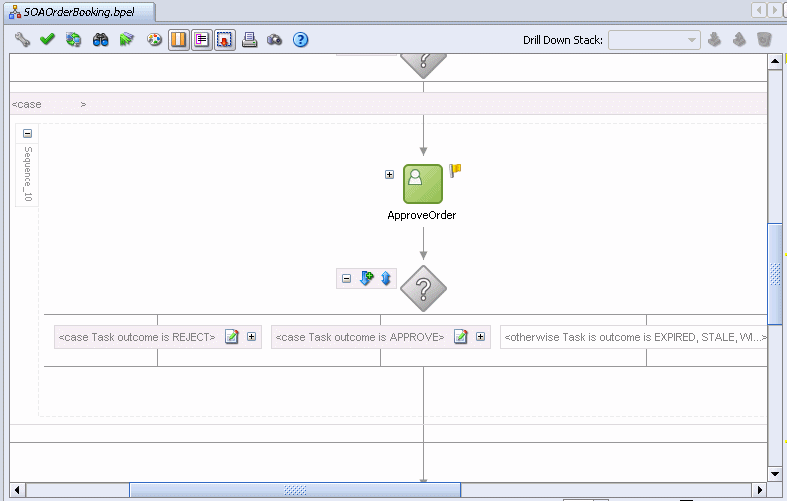Click the vertical scrollbar down arrow
787x501 pixels.
775,473
